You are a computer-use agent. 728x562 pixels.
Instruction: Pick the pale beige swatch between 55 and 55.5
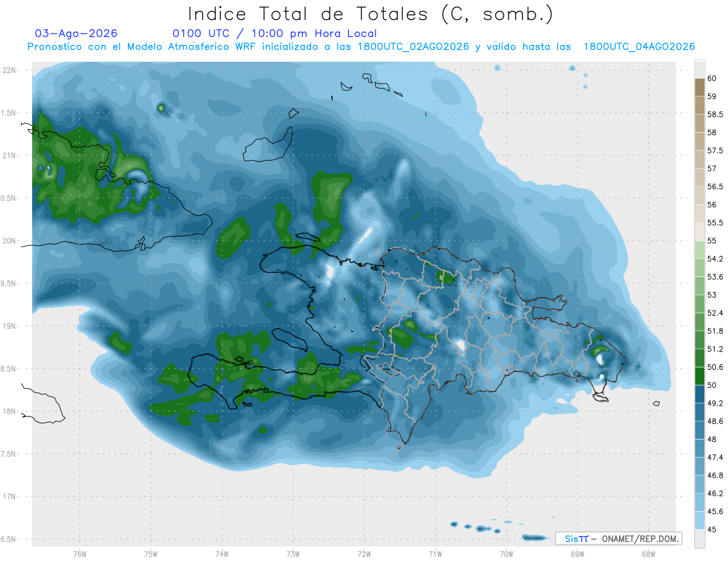pos(699,232)
